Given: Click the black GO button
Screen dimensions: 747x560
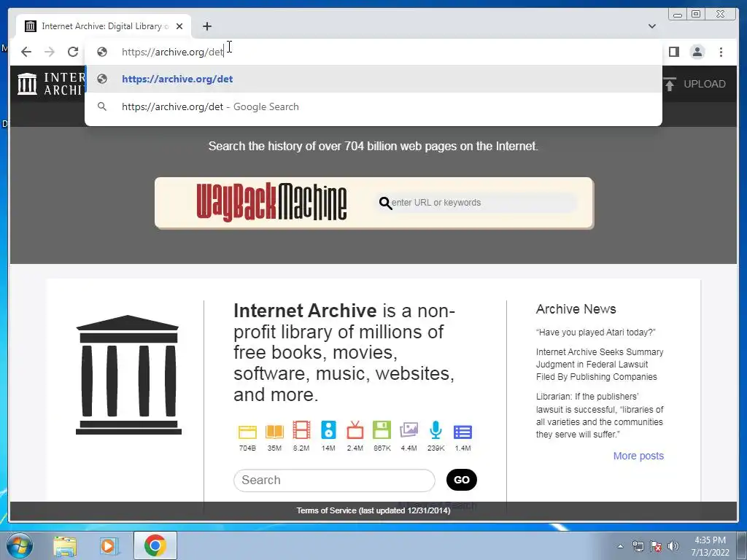Looking at the screenshot, I should (462, 480).
